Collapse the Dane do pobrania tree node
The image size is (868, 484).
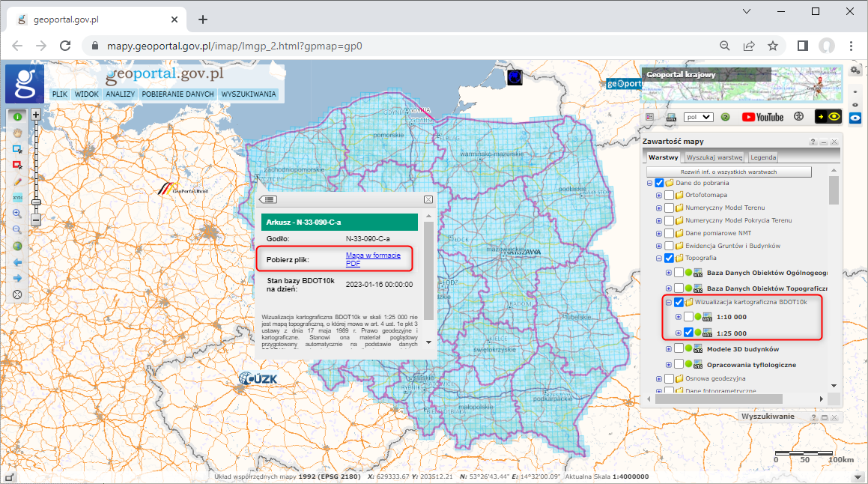650,182
